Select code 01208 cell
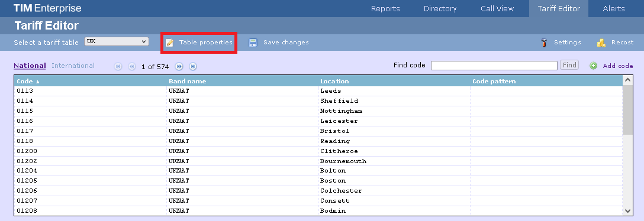The height and width of the screenshot is (221, 644). tap(91, 211)
